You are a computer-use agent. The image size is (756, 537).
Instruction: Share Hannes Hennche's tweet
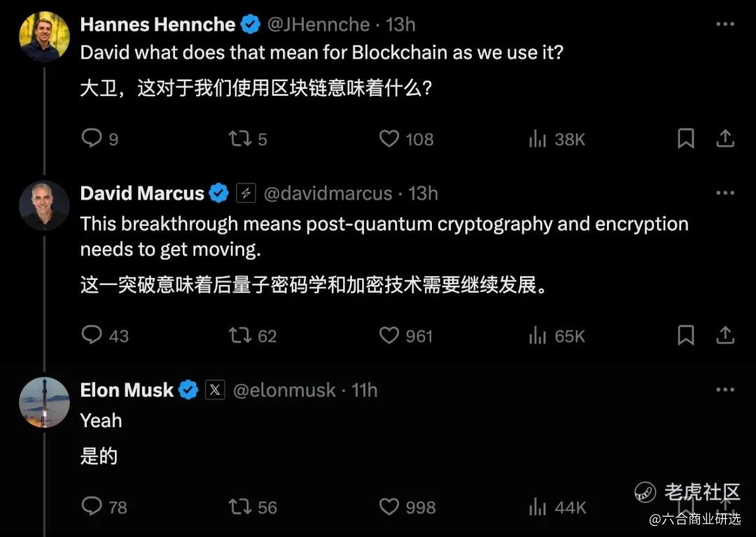tap(724, 139)
